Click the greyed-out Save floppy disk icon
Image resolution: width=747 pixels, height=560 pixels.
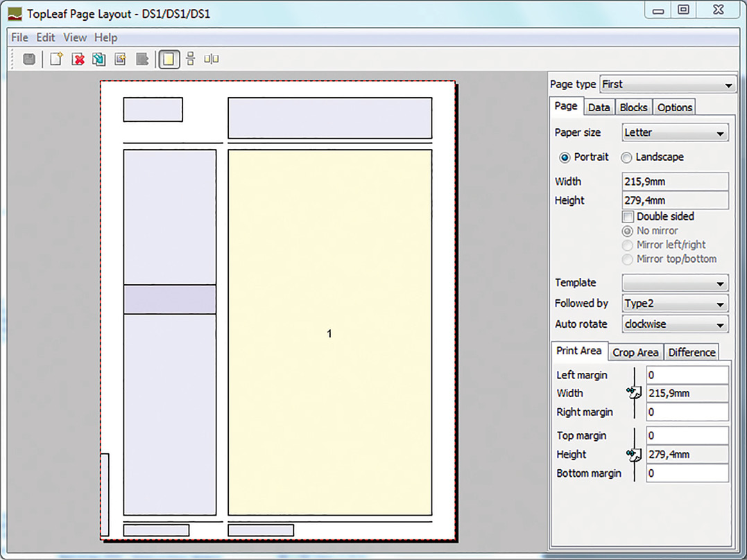[29, 59]
